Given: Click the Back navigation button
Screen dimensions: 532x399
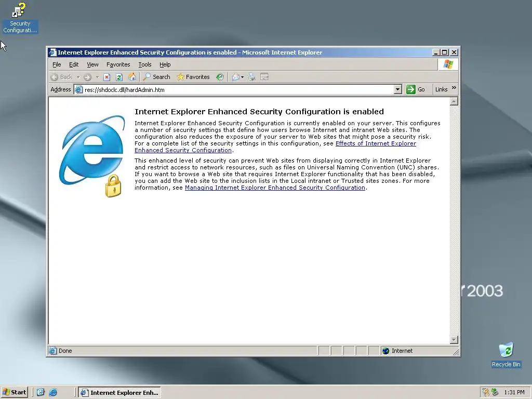Looking at the screenshot, I should pos(61,77).
